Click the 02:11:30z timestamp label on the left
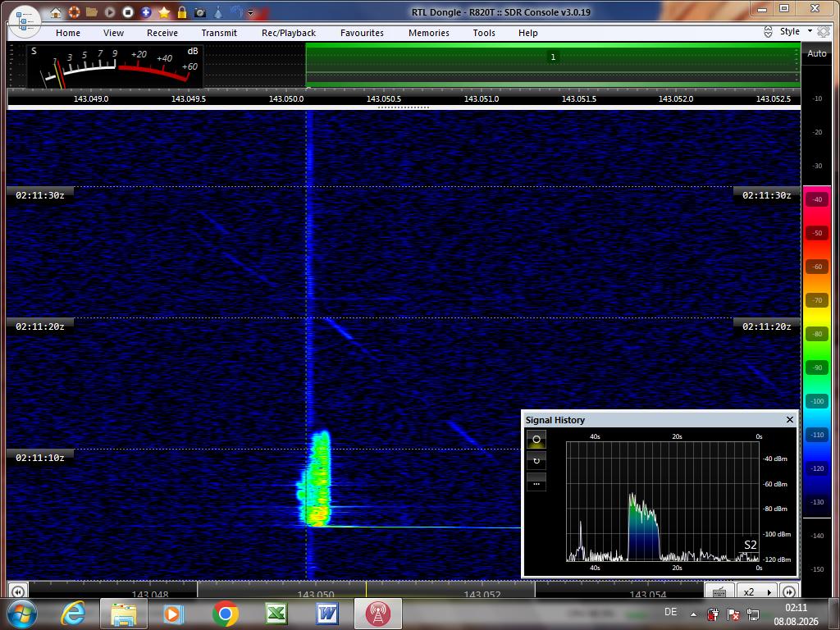Screen dimensions: 840x630 (40, 195)
